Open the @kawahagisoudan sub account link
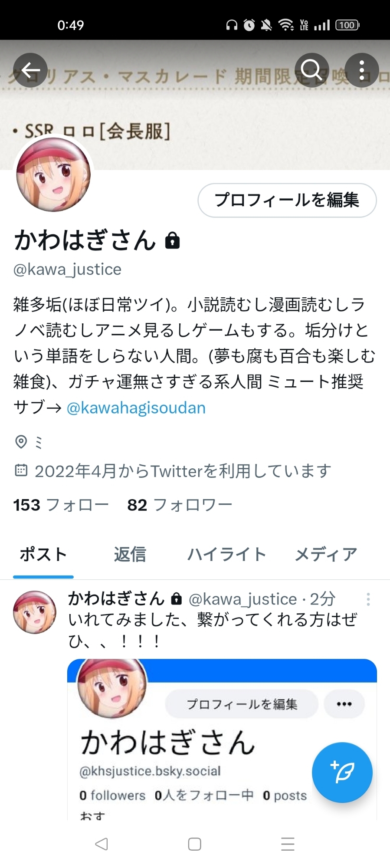This screenshot has height=868, width=390. pyautogui.click(x=136, y=408)
